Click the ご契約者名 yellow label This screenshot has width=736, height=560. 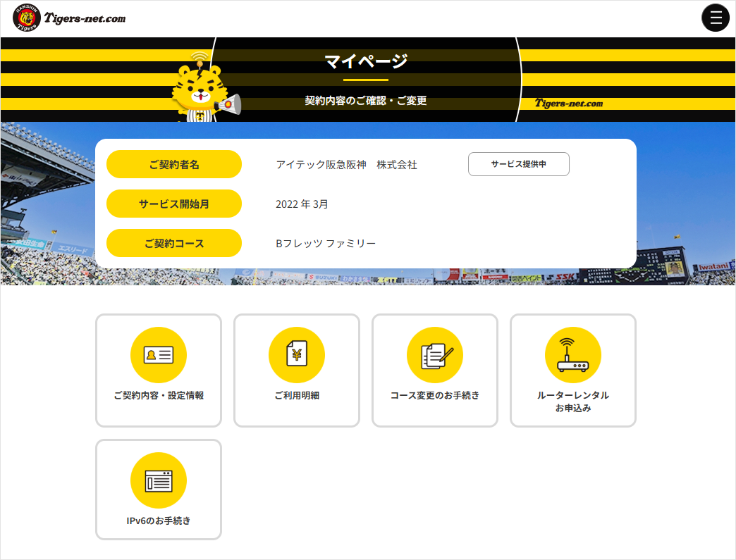pyautogui.click(x=173, y=164)
